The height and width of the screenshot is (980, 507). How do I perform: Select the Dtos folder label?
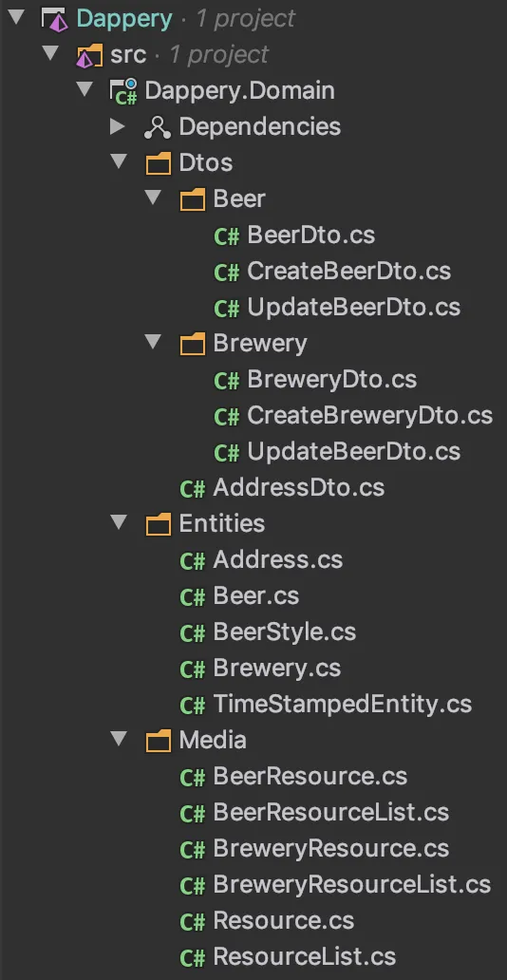(206, 162)
